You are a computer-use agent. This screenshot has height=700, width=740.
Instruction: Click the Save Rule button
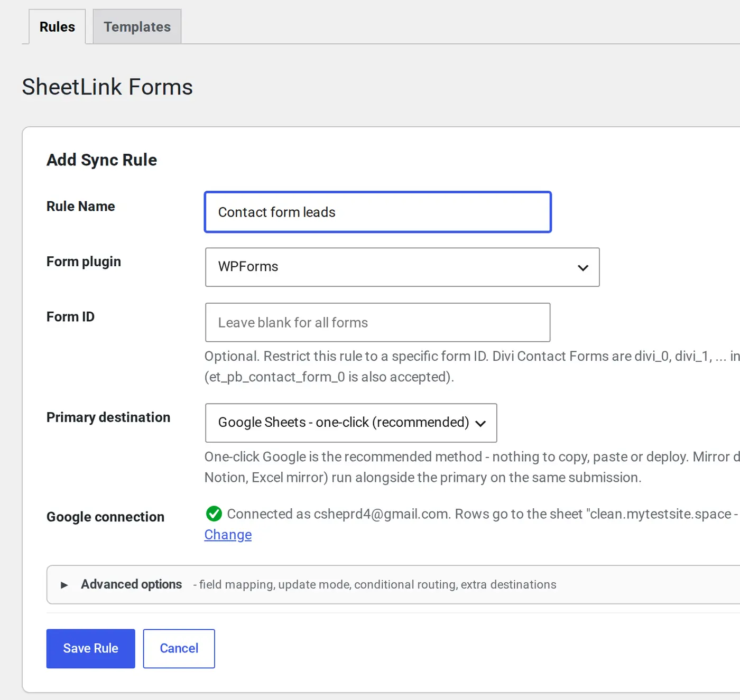(x=90, y=648)
